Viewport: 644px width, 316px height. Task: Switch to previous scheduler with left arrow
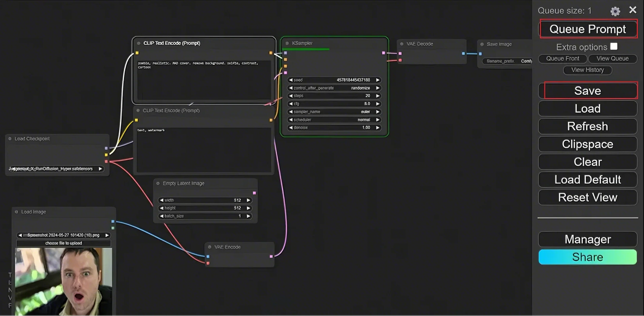click(x=291, y=120)
